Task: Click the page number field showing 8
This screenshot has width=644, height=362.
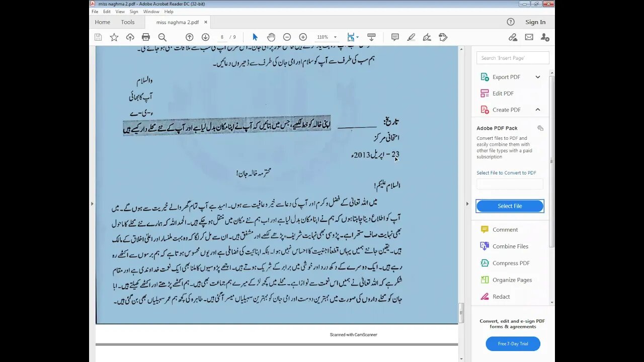Action: tap(222, 37)
